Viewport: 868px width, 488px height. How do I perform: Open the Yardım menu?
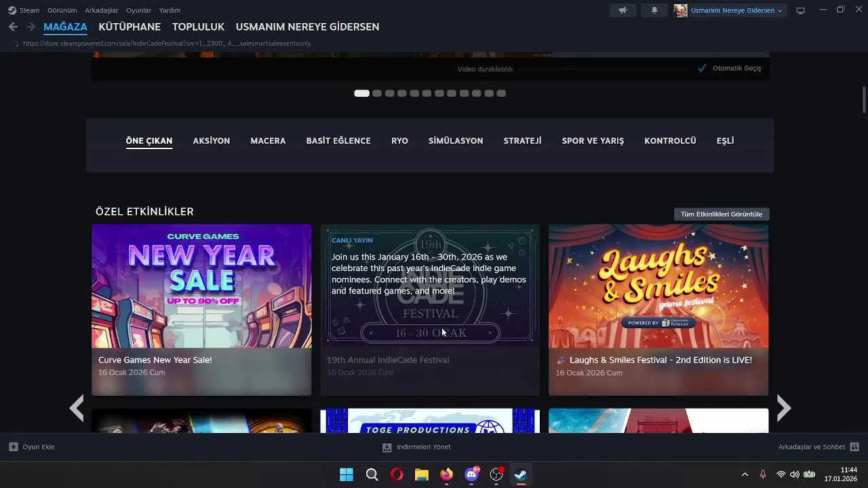(170, 10)
